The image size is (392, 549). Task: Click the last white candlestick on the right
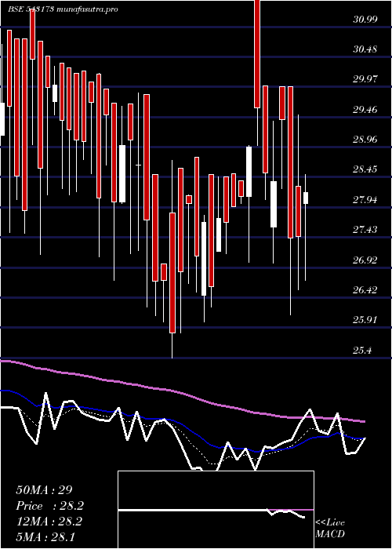pos(306,198)
